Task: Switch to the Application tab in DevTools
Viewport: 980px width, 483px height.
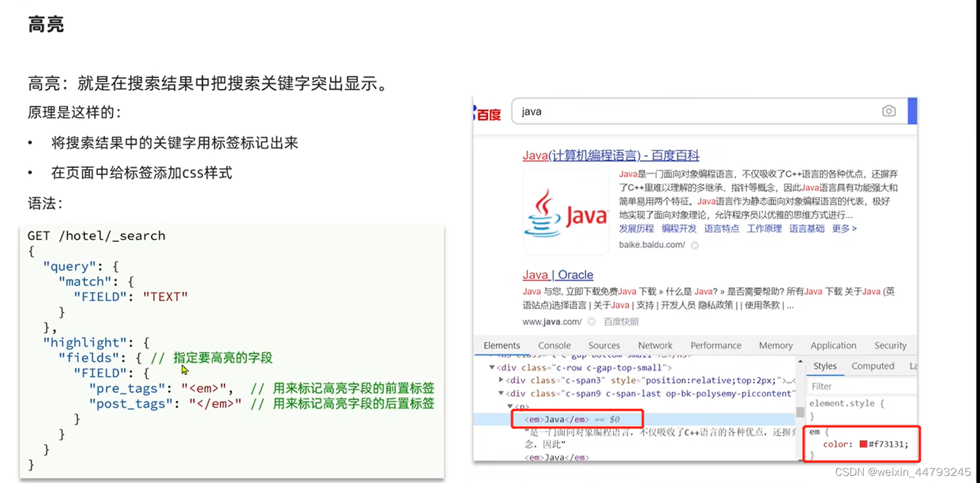Action: [833, 346]
